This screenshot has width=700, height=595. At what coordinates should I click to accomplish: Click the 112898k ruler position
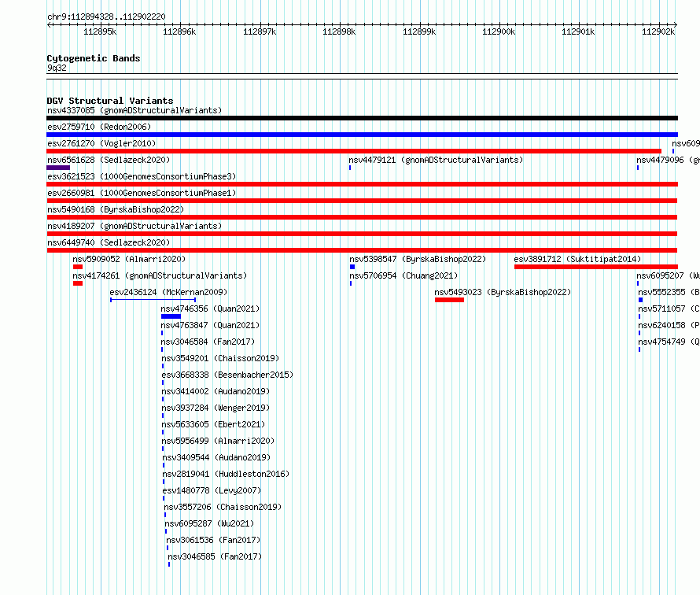[x=339, y=31]
